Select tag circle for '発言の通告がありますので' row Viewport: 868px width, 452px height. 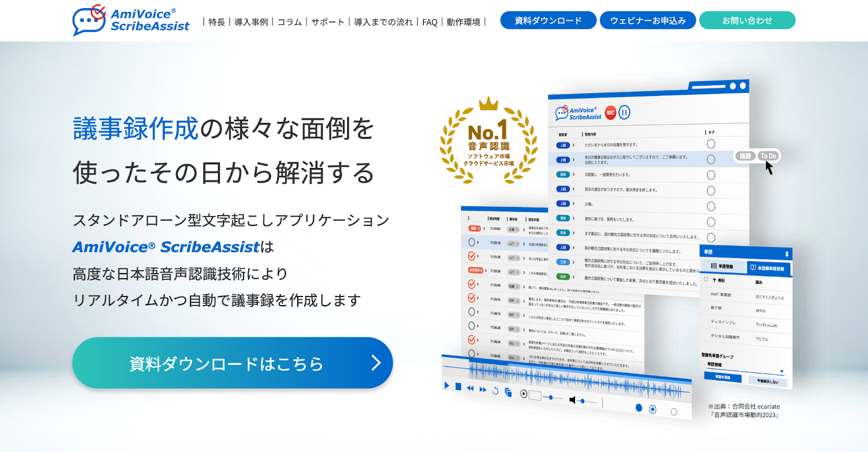[x=711, y=191]
